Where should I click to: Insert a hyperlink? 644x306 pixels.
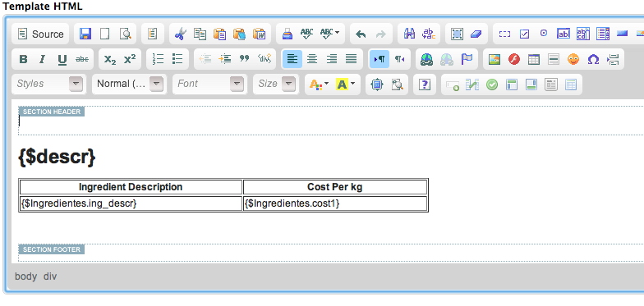pyautogui.click(x=427, y=59)
